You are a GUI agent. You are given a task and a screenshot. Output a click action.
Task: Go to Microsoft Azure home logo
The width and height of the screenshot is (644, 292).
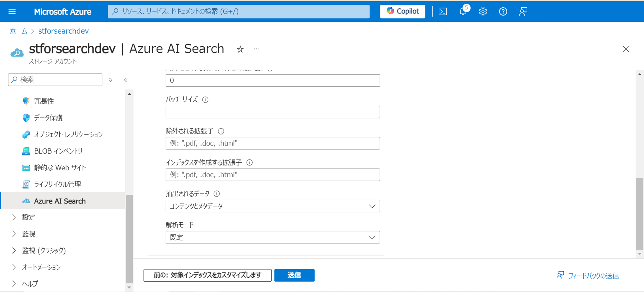point(62,12)
